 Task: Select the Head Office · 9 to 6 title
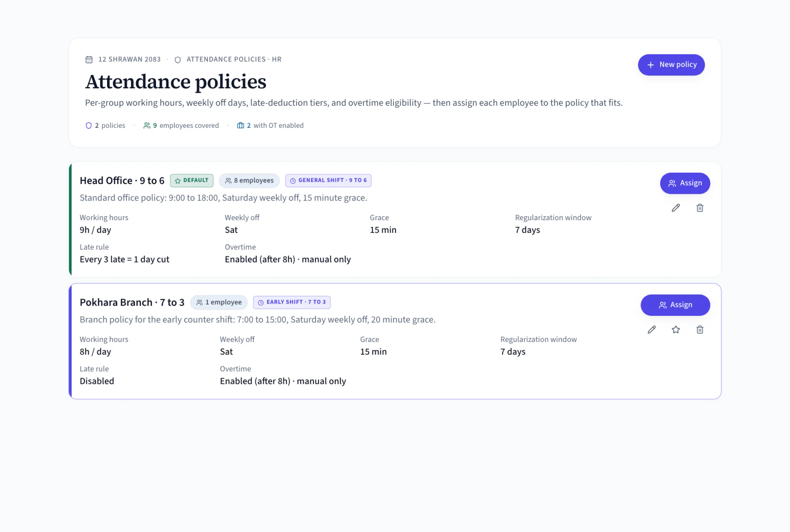pos(122,181)
